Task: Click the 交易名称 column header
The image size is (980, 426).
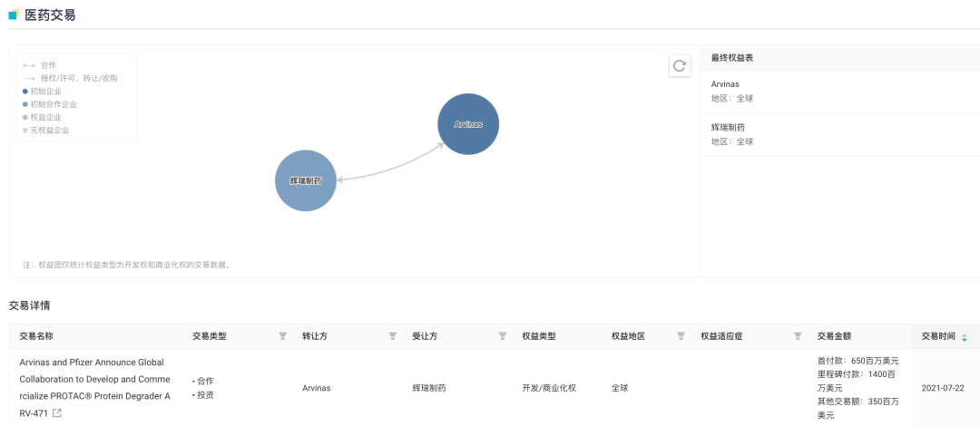Action: [x=36, y=336]
